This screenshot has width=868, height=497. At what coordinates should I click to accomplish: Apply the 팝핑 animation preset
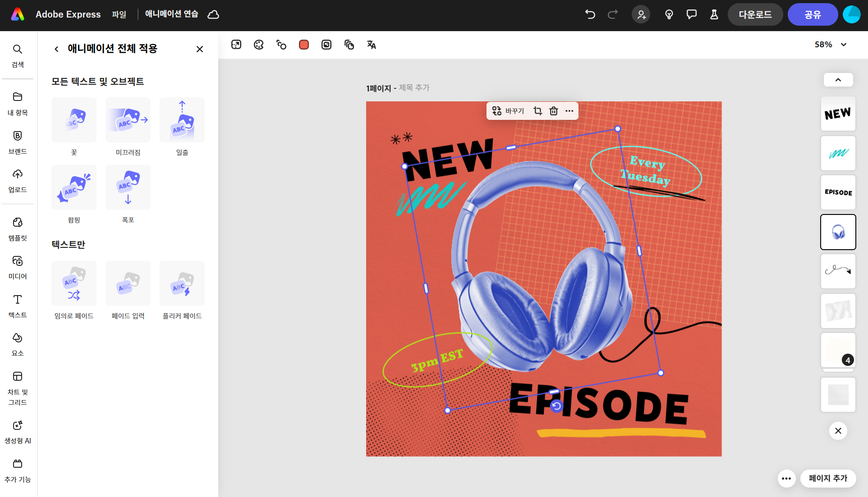(x=74, y=188)
